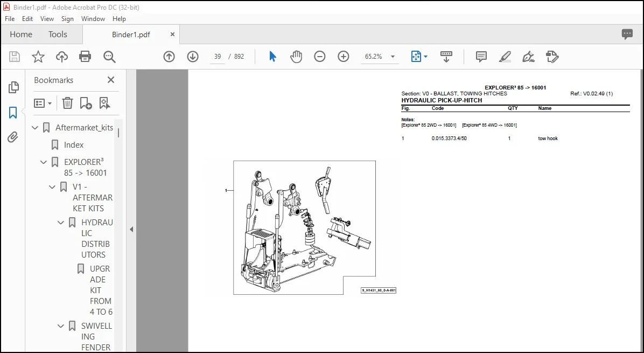Add a new bookmark icon
Viewport: 644px width, 353px height.
(86, 103)
